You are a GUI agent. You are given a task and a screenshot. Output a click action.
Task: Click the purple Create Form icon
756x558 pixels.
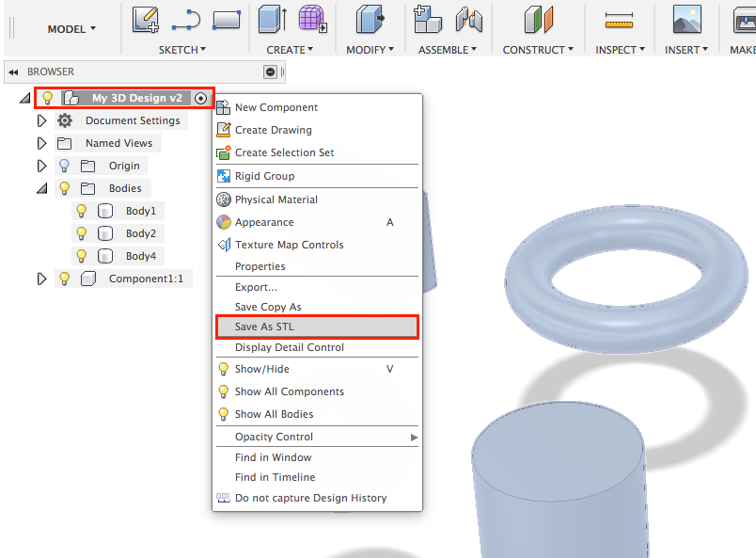[311, 19]
